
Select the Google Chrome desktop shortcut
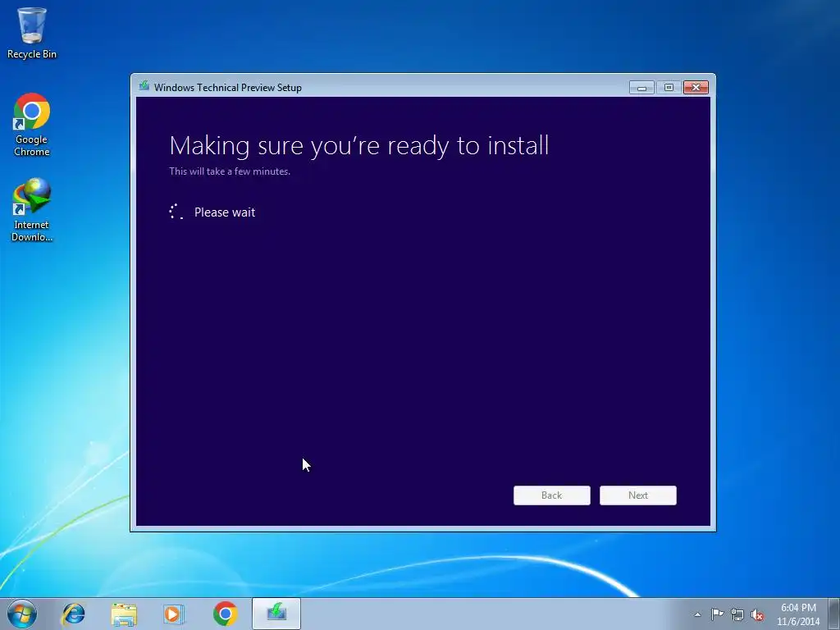(x=32, y=125)
